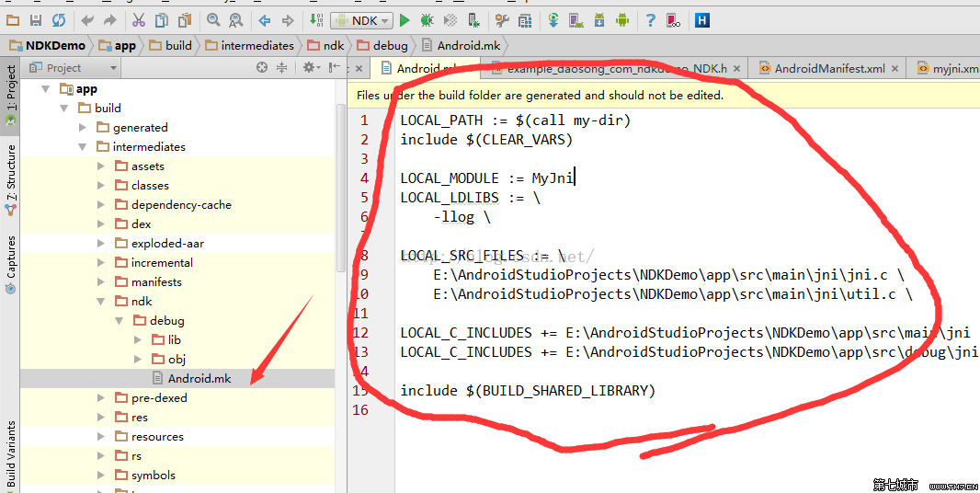Screen dimensions: 980x493
Task: Click the Synchronize refresh icon
Action: 59,20
